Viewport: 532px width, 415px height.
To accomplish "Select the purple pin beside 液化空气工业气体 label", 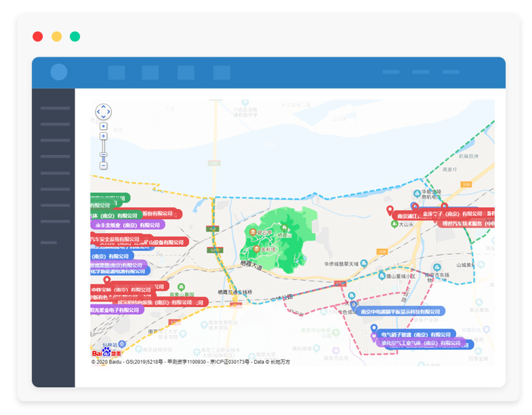I will pos(374,338).
